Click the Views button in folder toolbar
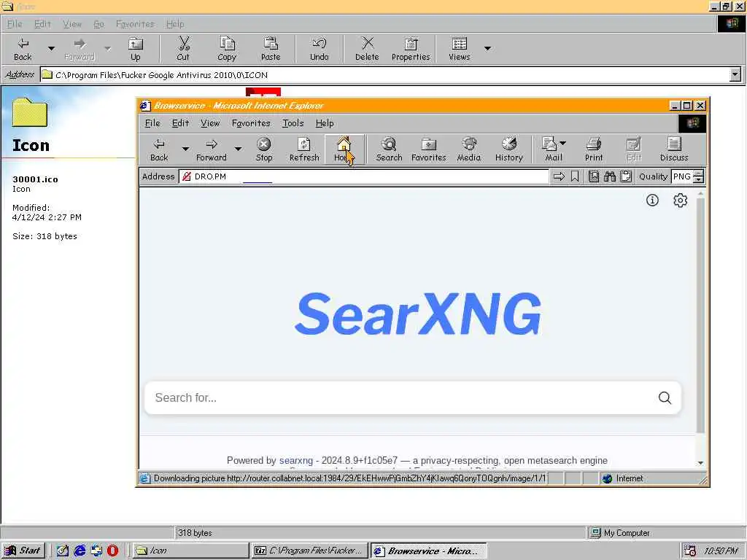This screenshot has height=560, width=747. coord(460,49)
